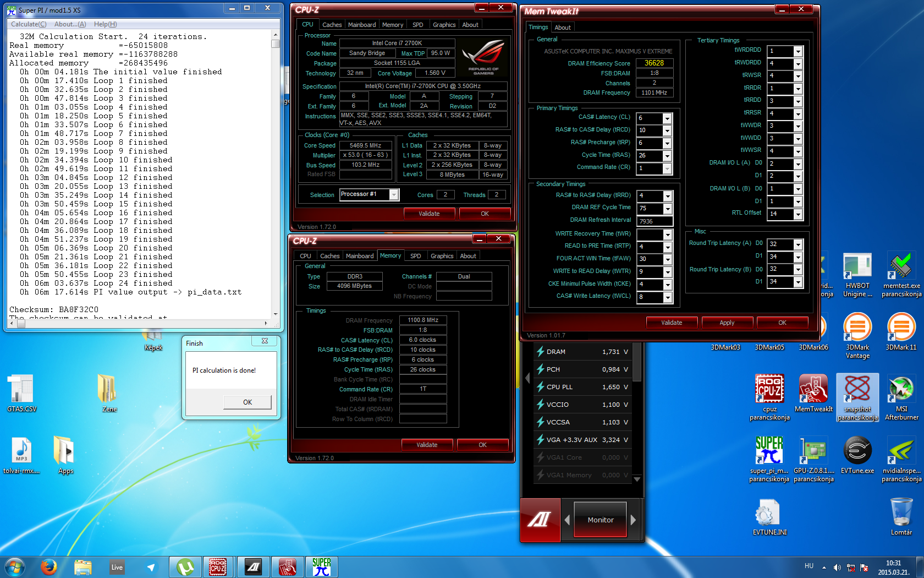Open DRAM REF Cycle Time dropdown
This screenshot has height=578, width=924.
667,209
